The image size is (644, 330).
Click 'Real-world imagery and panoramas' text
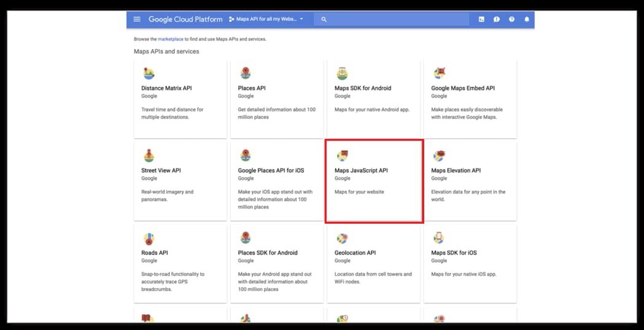tap(167, 195)
